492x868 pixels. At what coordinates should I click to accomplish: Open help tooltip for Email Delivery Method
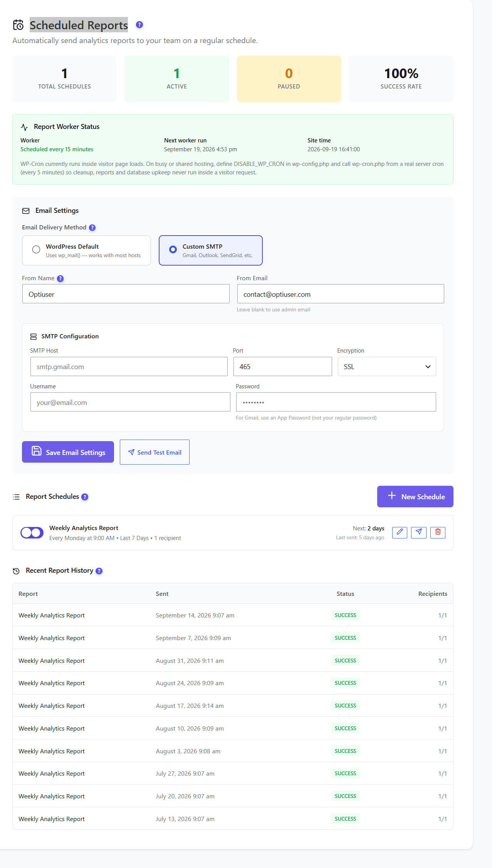coord(92,227)
